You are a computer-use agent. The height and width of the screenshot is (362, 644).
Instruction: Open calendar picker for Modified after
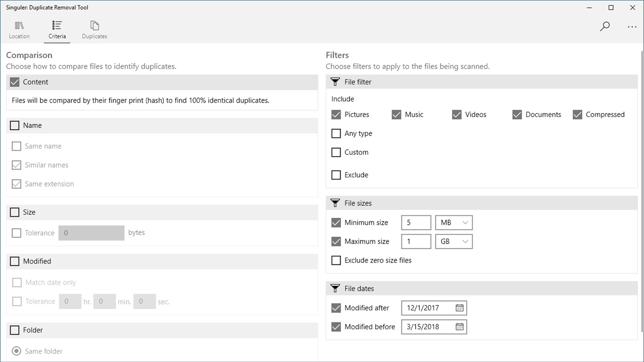point(459,308)
